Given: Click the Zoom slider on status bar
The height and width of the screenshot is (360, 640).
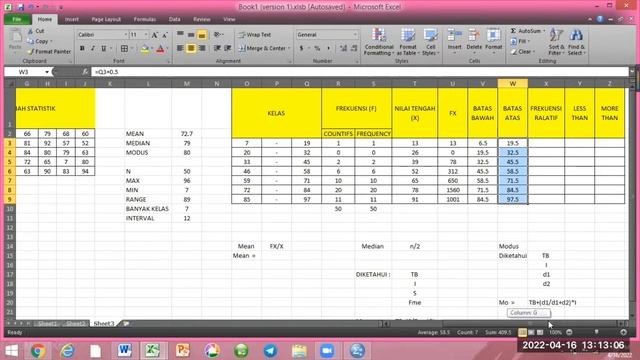Looking at the screenshot, I should click(x=596, y=332).
